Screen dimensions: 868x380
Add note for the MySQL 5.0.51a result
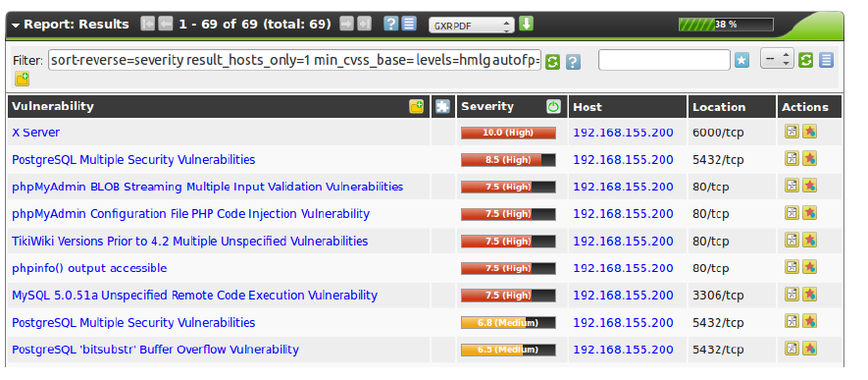pyautogui.click(x=792, y=295)
